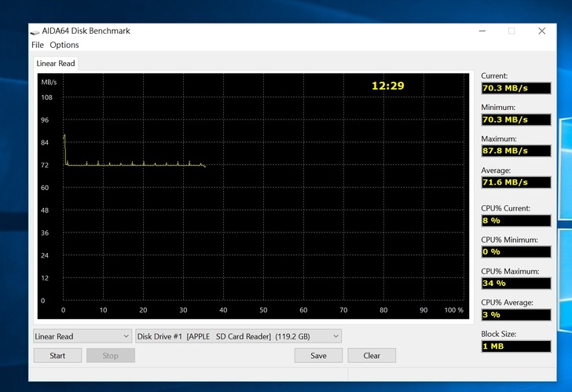Image resolution: width=572 pixels, height=392 pixels.
Task: Click the Block Size 1 MB field
Action: tap(515, 346)
